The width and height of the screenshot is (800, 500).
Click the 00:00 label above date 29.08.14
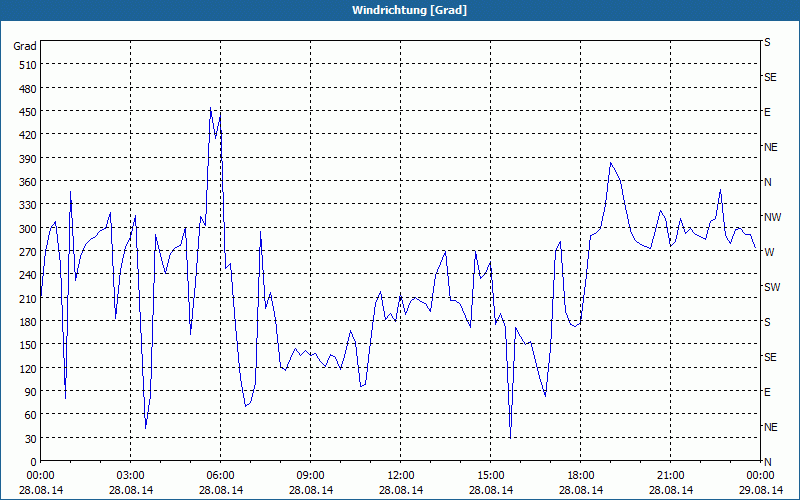760,476
